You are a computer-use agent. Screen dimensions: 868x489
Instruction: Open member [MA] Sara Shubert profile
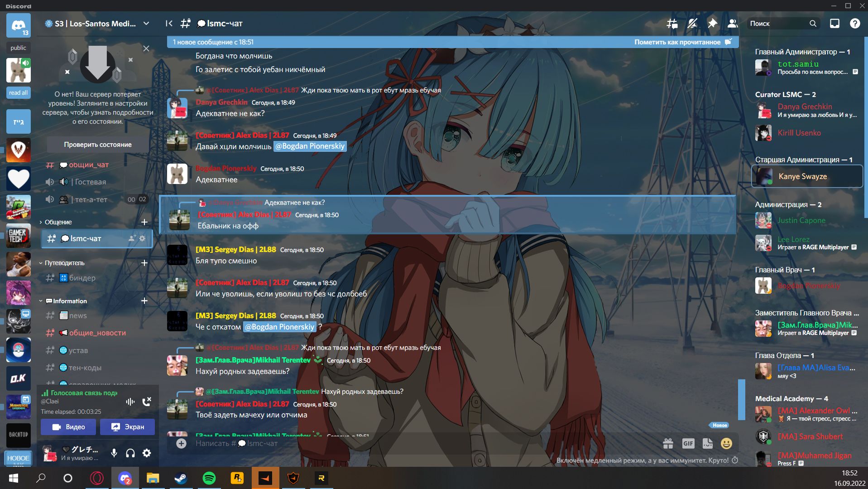coord(807,436)
